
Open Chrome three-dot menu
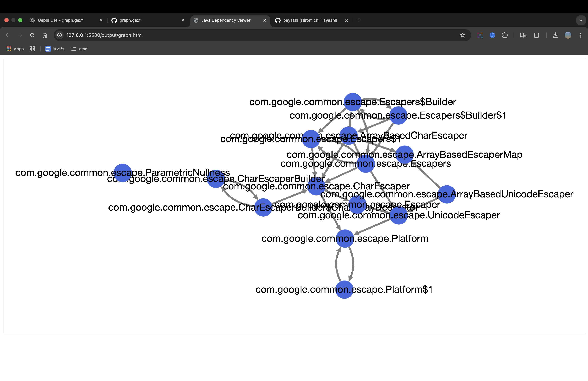coord(580,35)
